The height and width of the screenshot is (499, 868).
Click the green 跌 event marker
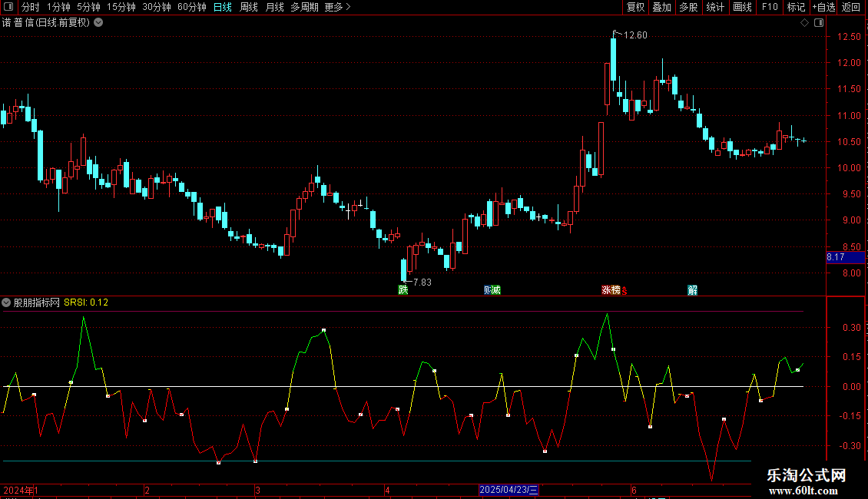click(x=403, y=290)
